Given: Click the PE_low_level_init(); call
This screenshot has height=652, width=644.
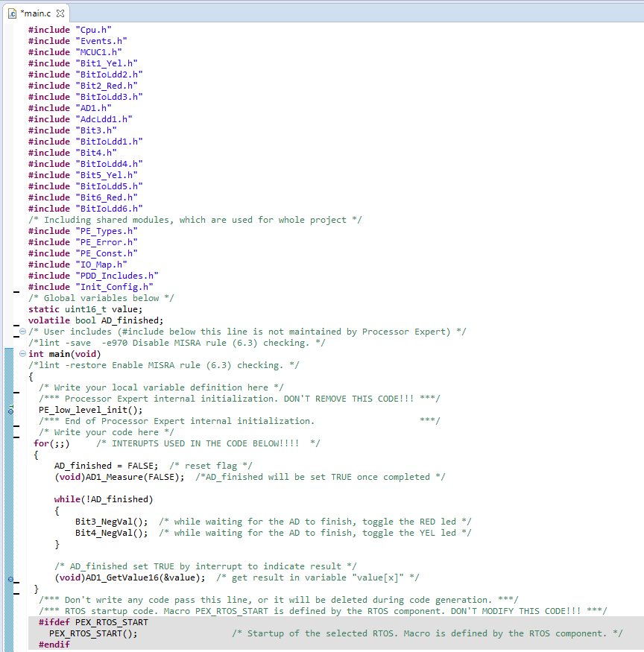Looking at the screenshot, I should 91,410.
